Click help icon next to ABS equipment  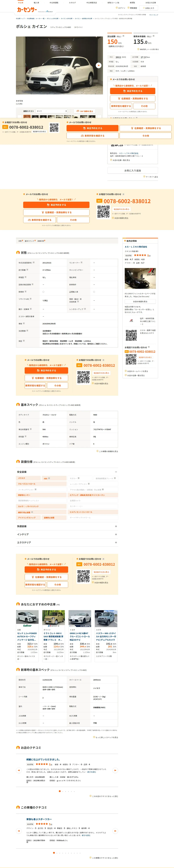[49, 478]
